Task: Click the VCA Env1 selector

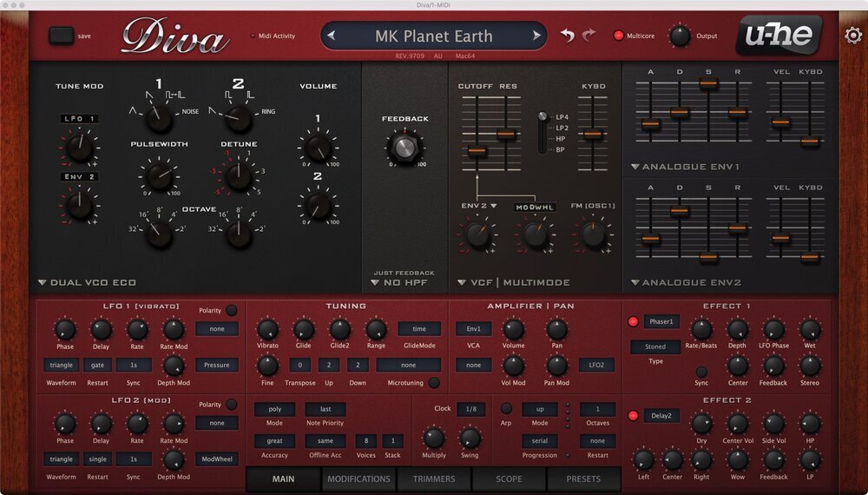Action: (473, 329)
